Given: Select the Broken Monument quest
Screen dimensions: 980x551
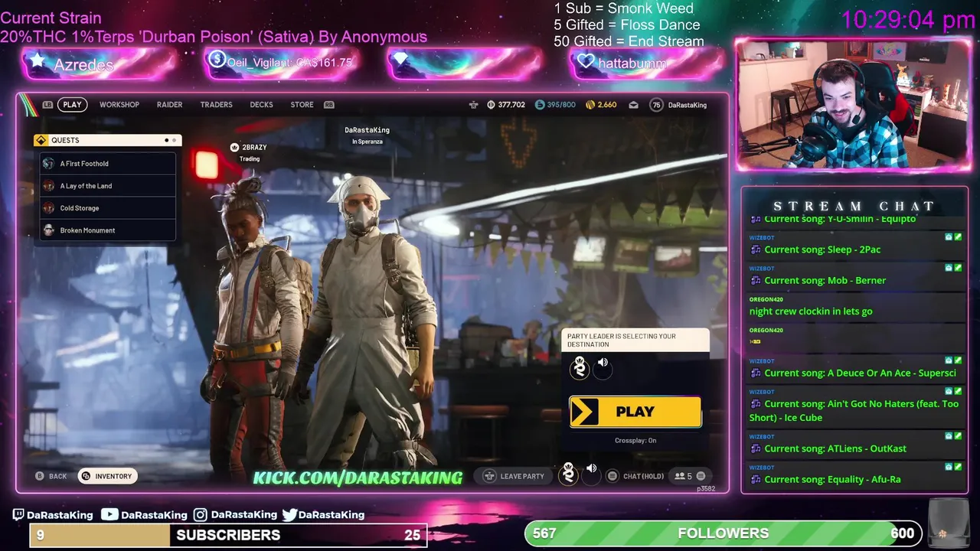Looking at the screenshot, I should pyautogui.click(x=108, y=230).
